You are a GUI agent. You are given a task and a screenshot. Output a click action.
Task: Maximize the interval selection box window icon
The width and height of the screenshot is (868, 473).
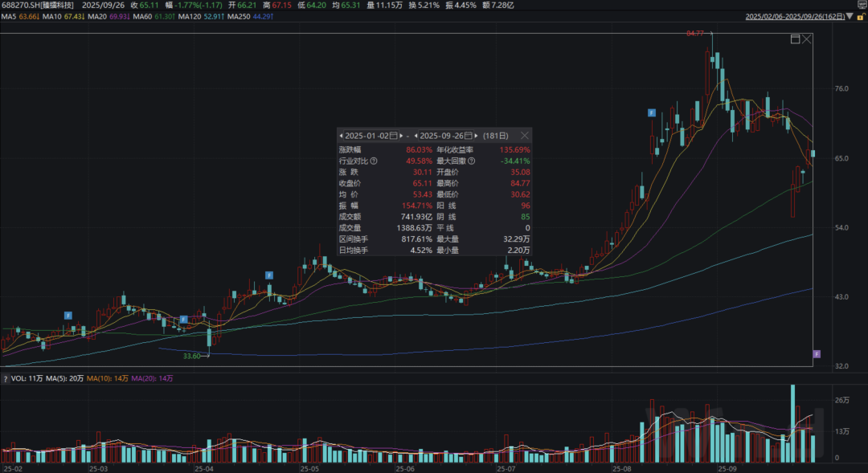click(795, 39)
